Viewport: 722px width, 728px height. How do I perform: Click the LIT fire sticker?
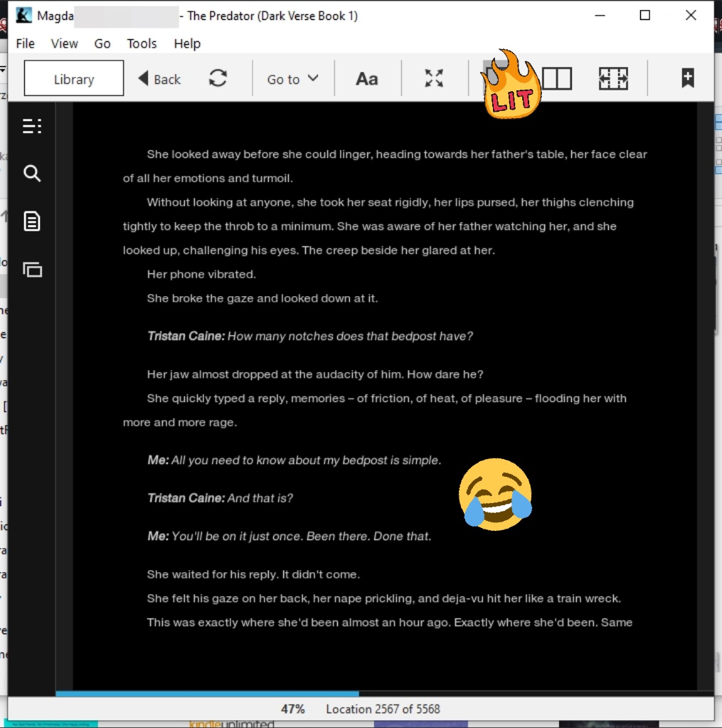pos(511,85)
